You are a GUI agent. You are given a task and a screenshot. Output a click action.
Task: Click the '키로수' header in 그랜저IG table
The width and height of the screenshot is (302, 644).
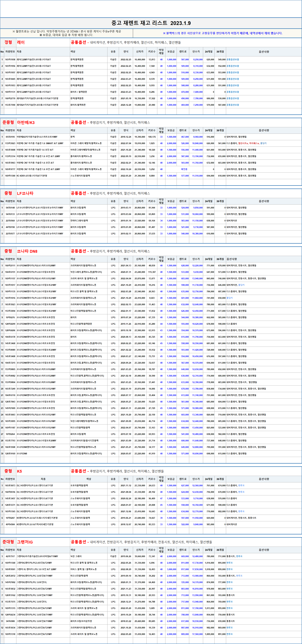(152, 550)
